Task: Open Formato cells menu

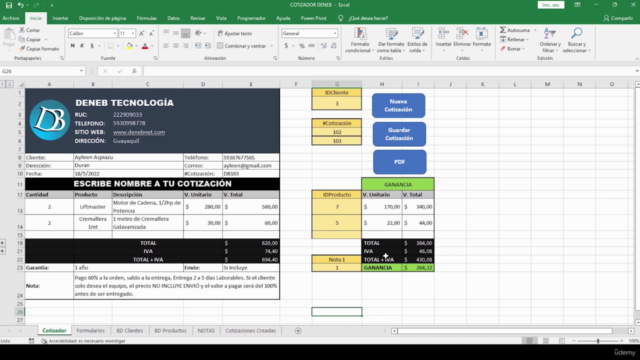Action: pos(482,39)
